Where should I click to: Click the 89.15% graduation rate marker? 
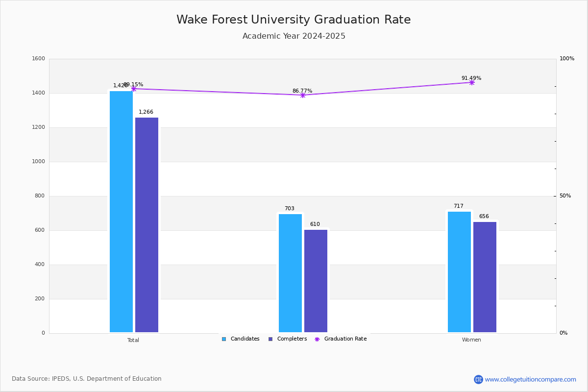[x=134, y=89]
